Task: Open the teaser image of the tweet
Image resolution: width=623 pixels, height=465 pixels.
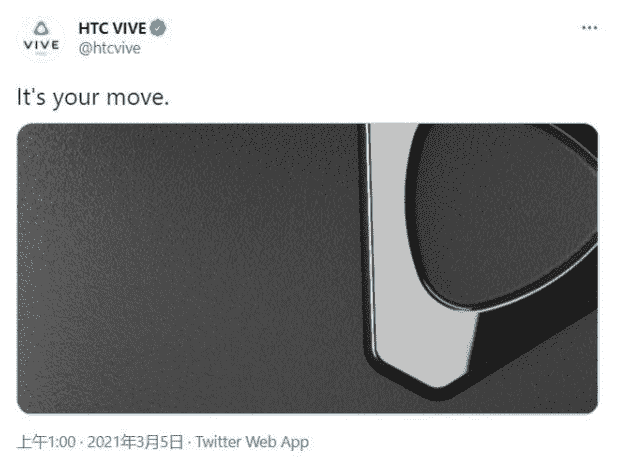Action: tap(308, 269)
